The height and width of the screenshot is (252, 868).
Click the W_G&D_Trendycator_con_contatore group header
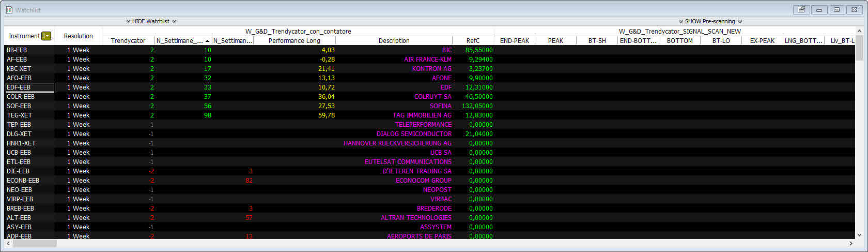pyautogui.click(x=298, y=32)
